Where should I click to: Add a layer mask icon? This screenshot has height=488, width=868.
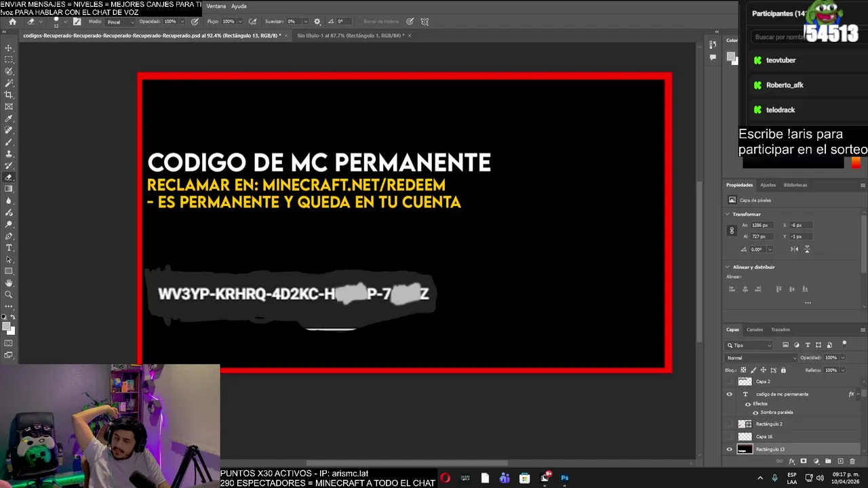pos(804,462)
